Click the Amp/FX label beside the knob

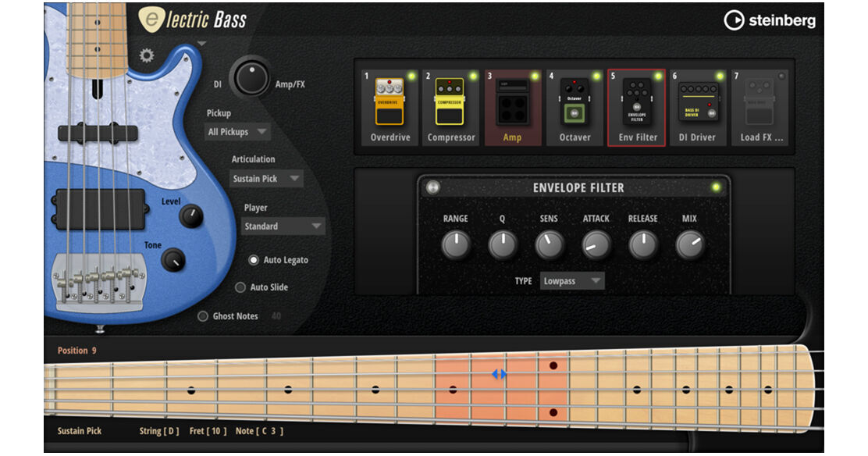pyautogui.click(x=290, y=84)
